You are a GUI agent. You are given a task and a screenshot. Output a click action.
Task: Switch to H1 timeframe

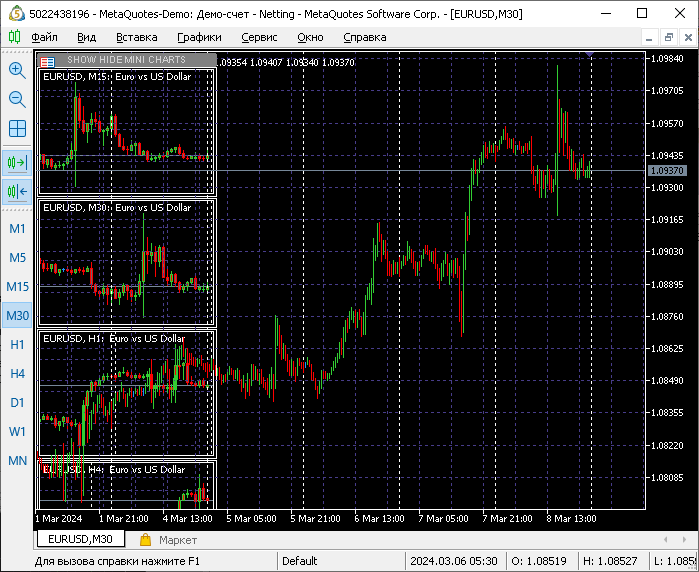(x=17, y=344)
